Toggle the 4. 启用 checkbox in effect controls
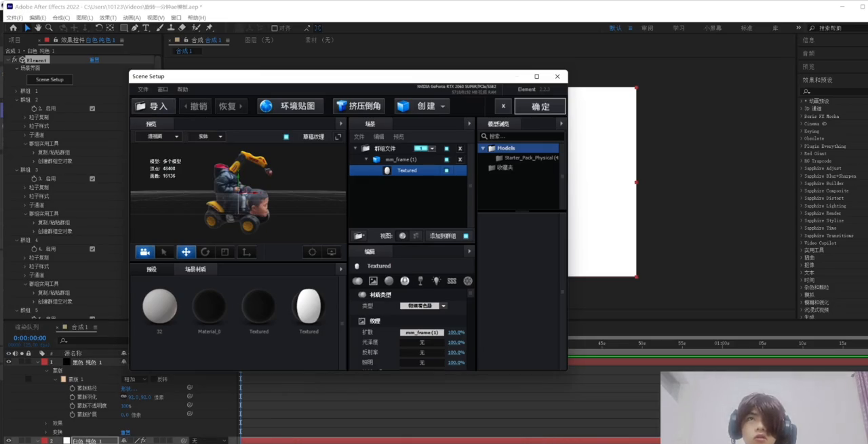 (92, 249)
